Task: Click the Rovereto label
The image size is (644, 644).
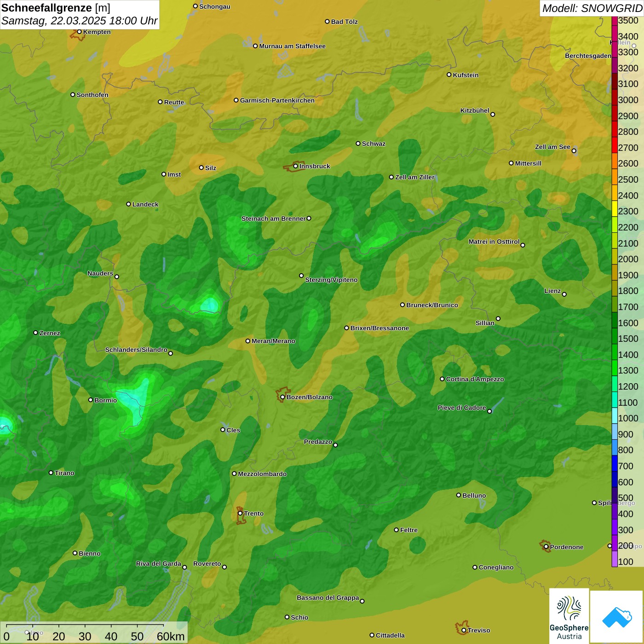Action: [207, 563]
